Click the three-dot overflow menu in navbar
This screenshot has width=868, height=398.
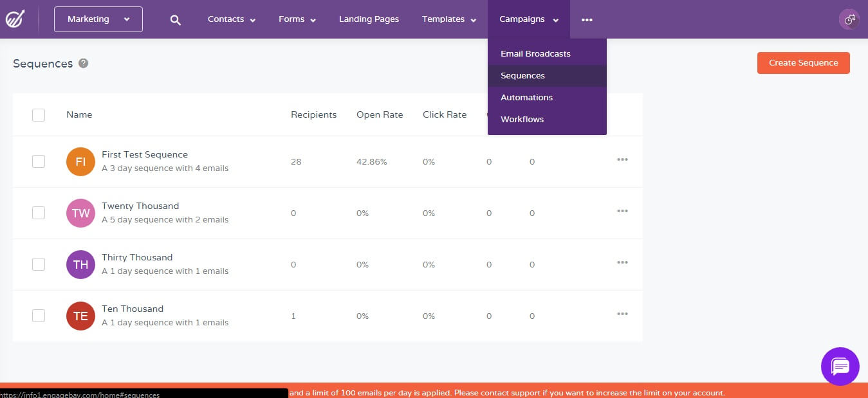[x=587, y=20]
